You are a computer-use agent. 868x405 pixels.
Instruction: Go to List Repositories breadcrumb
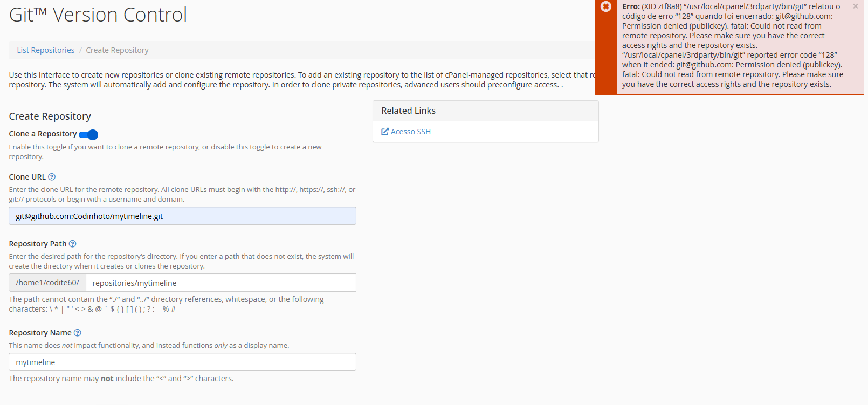(46, 50)
